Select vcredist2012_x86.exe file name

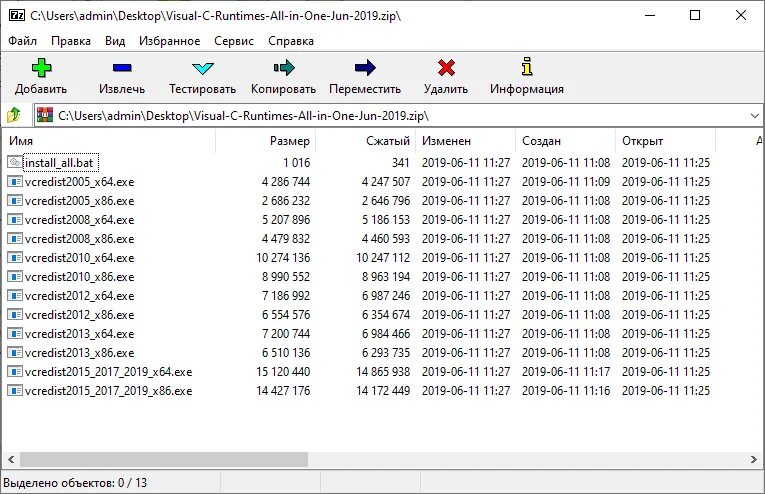(80, 315)
